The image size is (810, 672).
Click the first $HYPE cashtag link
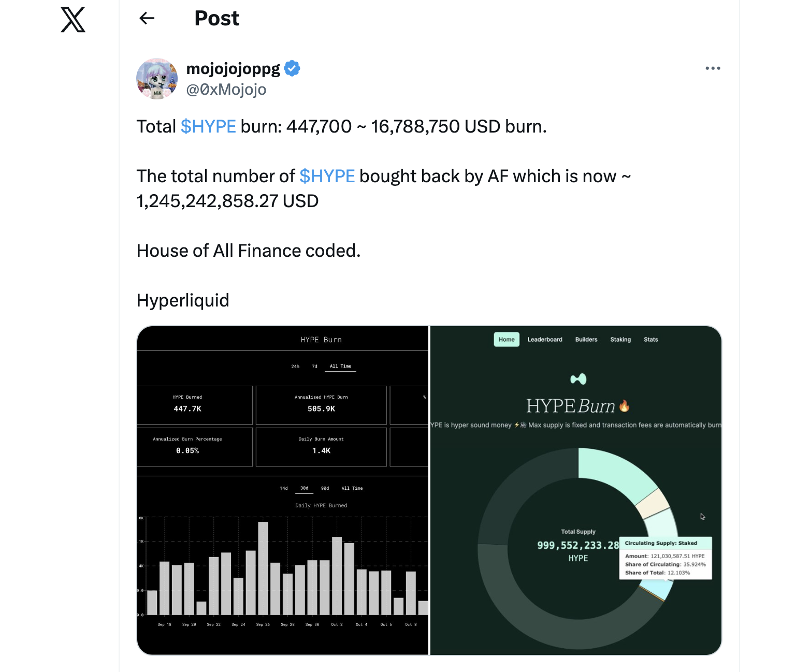208,126
